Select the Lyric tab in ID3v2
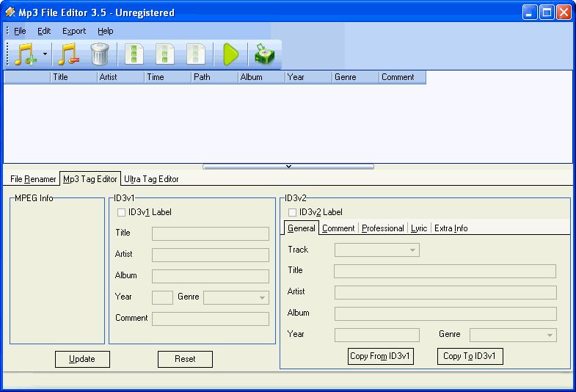Screen dimensions: 576x392 (419, 228)
